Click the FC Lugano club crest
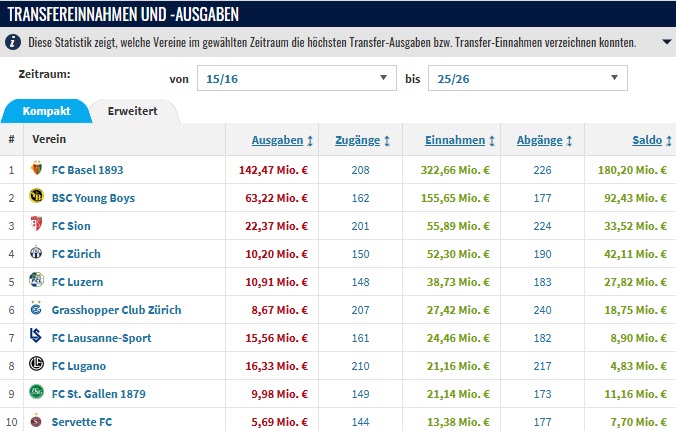Viewport: 676px width, 431px height. pyautogui.click(x=38, y=366)
